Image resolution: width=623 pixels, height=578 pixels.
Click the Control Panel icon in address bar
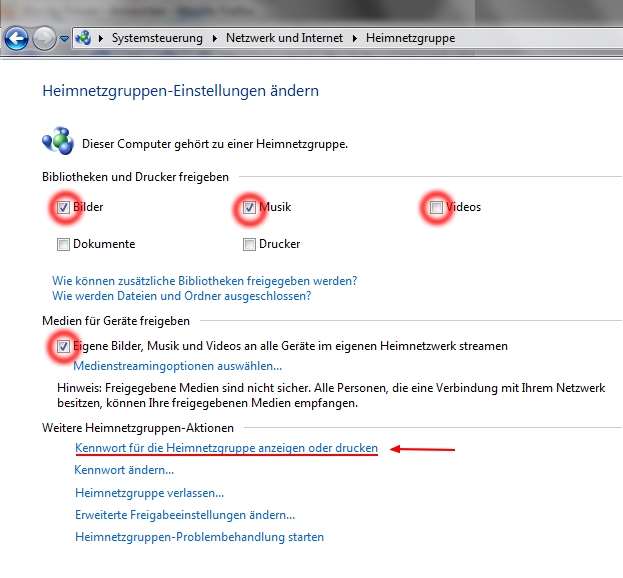point(83,38)
